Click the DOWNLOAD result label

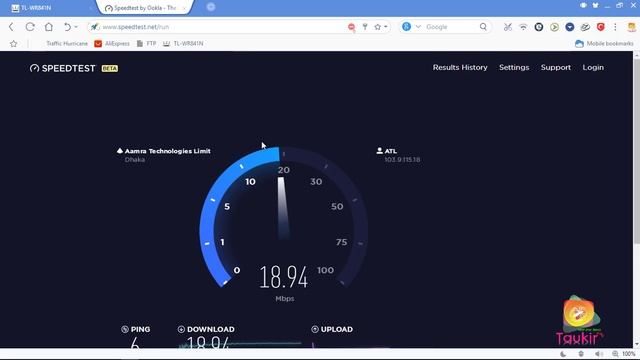click(x=211, y=329)
